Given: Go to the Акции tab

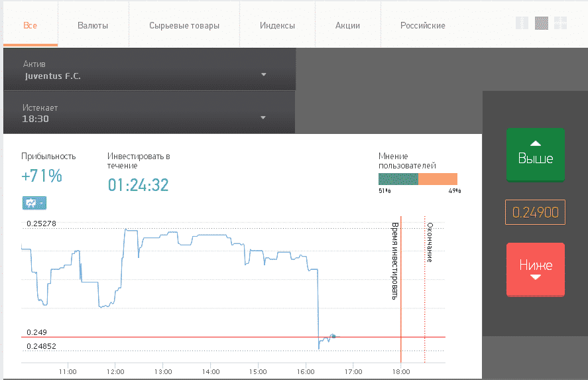Looking at the screenshot, I should coord(347,25).
